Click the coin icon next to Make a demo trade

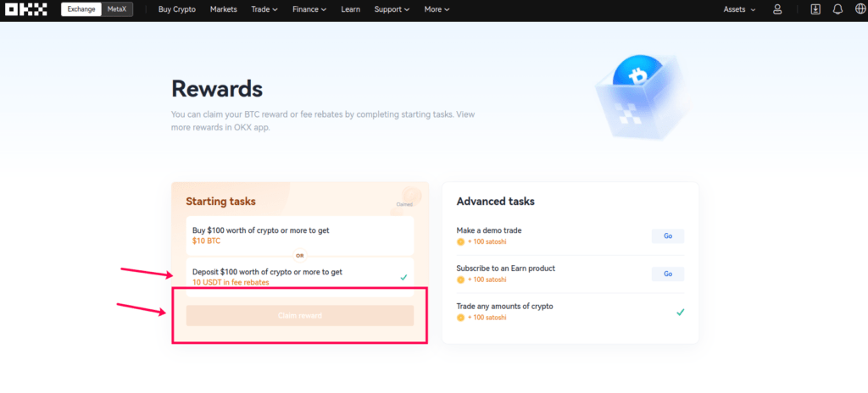(x=460, y=242)
